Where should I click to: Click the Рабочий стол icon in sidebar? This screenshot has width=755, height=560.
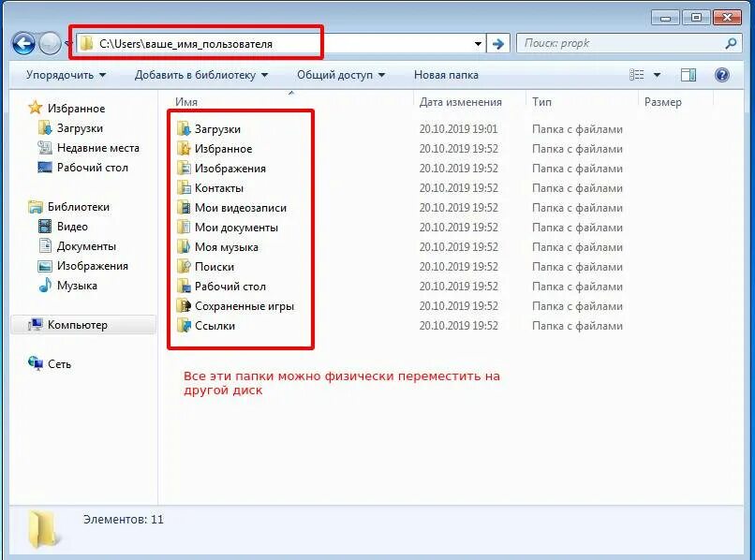44,168
